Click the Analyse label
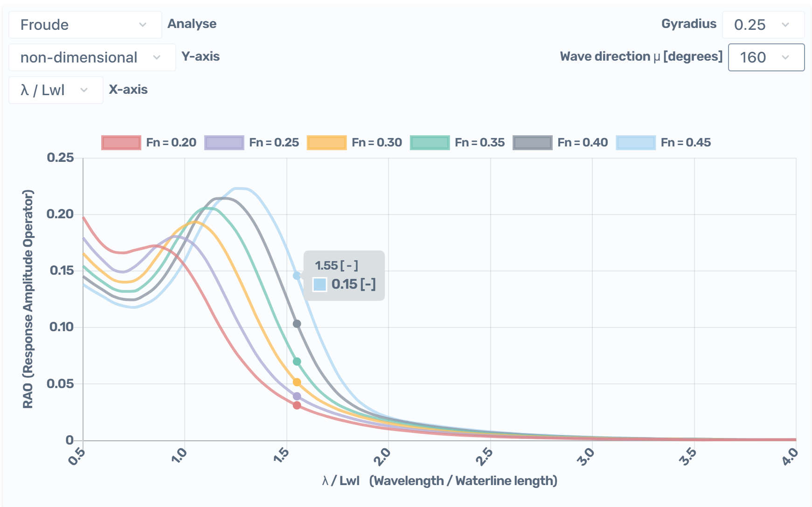 (192, 24)
